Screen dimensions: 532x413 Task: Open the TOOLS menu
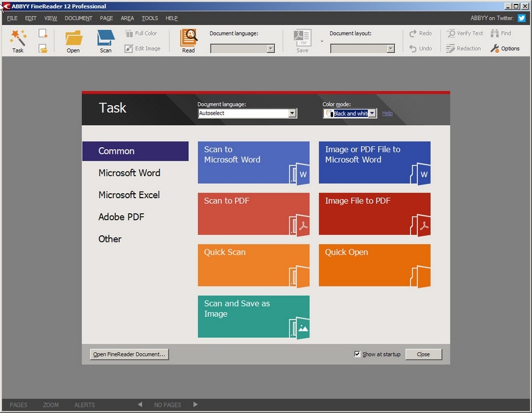click(150, 18)
